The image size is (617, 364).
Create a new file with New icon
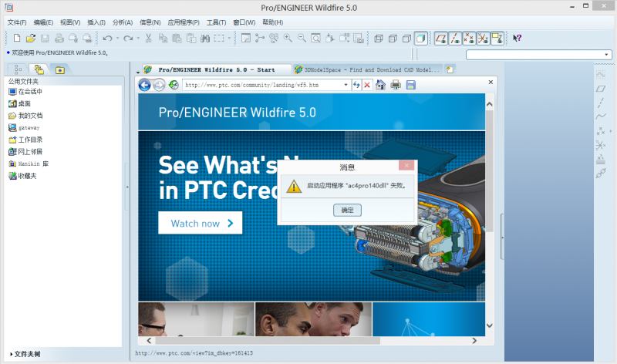[x=16, y=38]
